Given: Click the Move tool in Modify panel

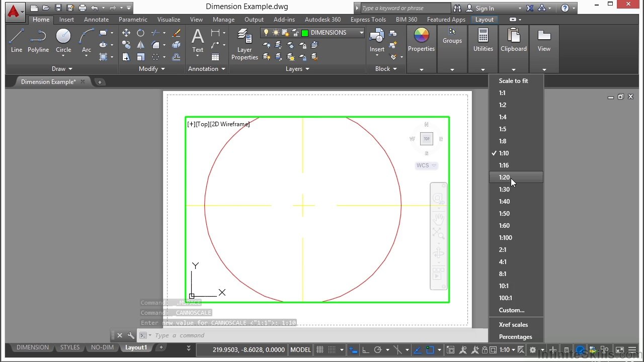Looking at the screenshot, I should point(126,33).
